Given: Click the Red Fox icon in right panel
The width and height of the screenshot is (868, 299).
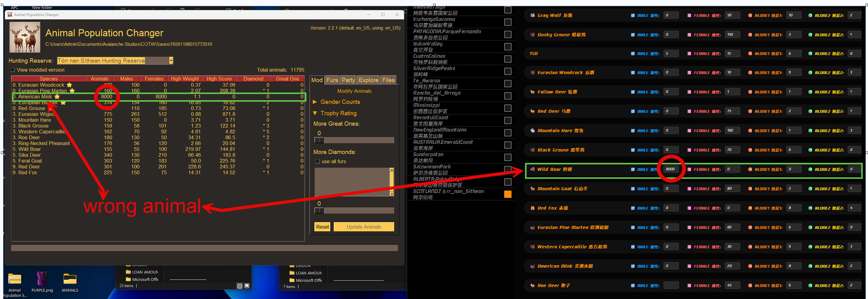Looking at the screenshot, I should (x=532, y=208).
